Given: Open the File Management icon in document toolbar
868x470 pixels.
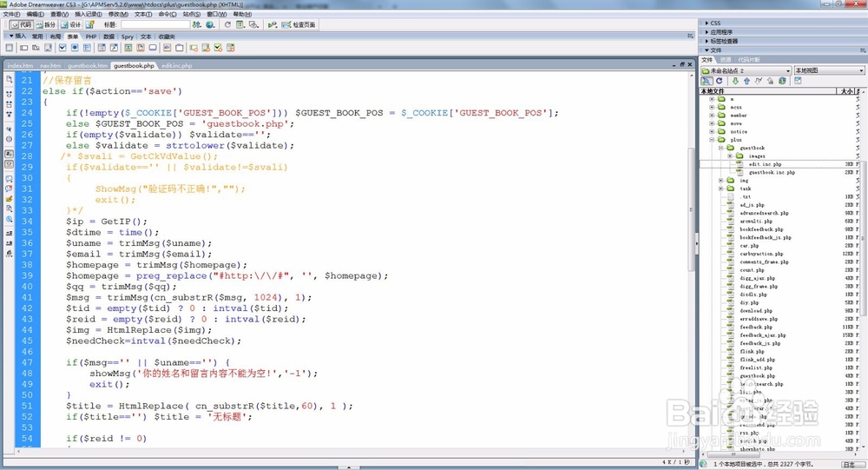Looking at the screenshot, I should pos(196,25).
